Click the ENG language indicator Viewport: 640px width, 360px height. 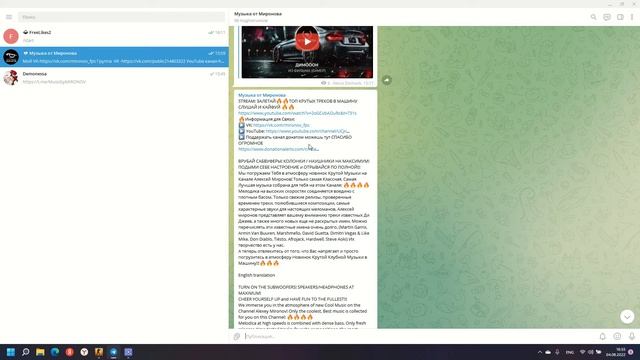[570, 352]
